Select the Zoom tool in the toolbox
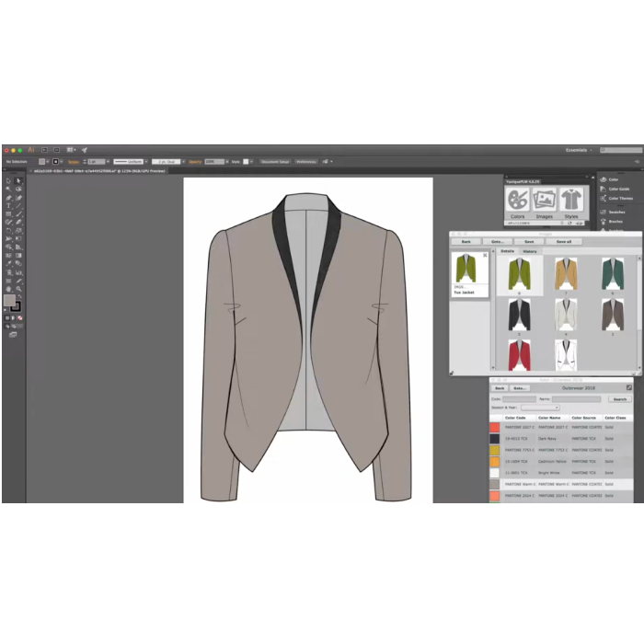Image resolution: width=644 pixels, height=644 pixels. [17, 289]
